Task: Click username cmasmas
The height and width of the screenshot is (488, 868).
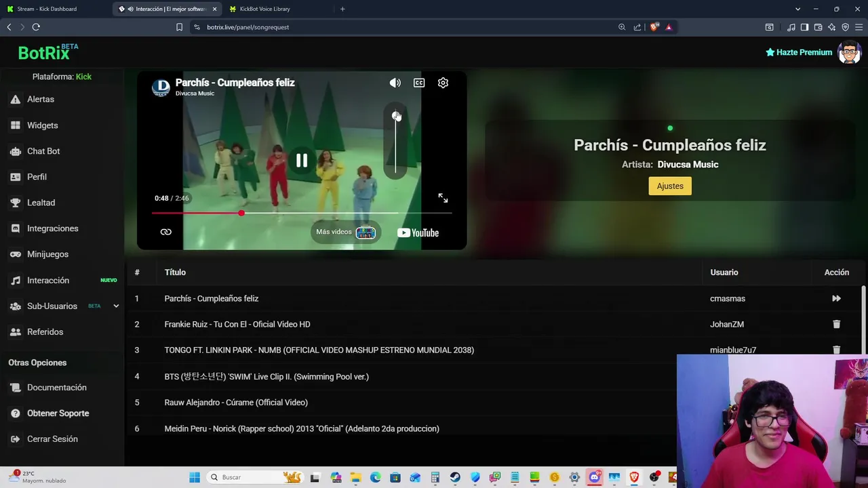Action: coord(728,298)
